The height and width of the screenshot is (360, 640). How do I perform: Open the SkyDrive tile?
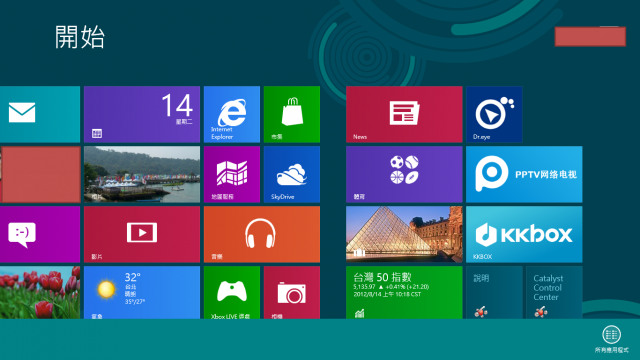292,174
